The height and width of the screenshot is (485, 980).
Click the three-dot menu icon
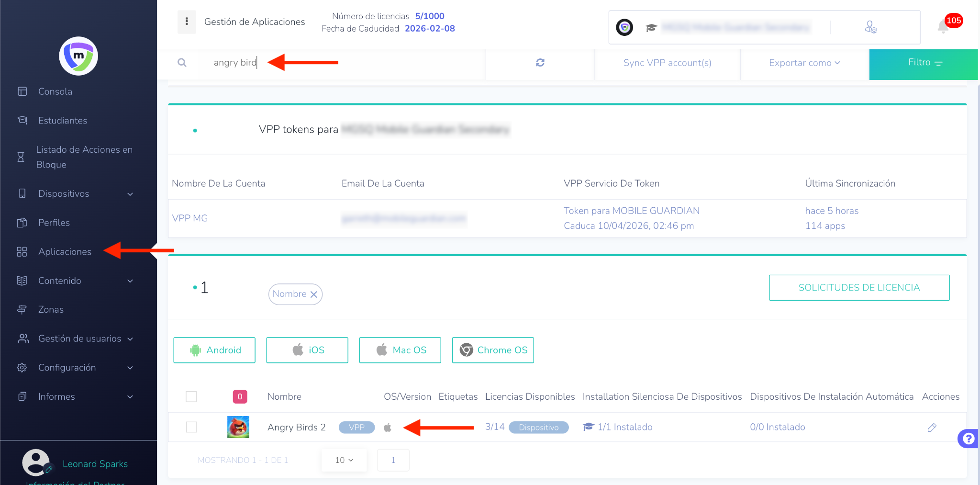(187, 22)
